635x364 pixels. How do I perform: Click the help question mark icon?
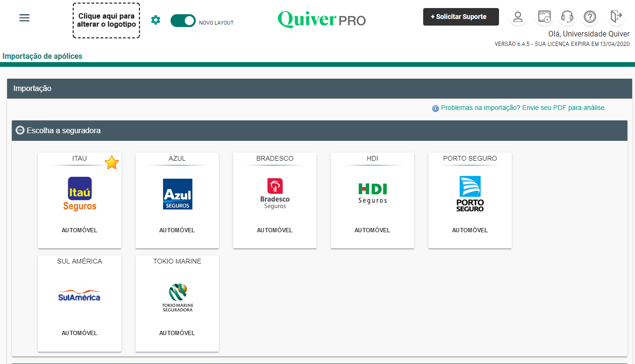590,17
